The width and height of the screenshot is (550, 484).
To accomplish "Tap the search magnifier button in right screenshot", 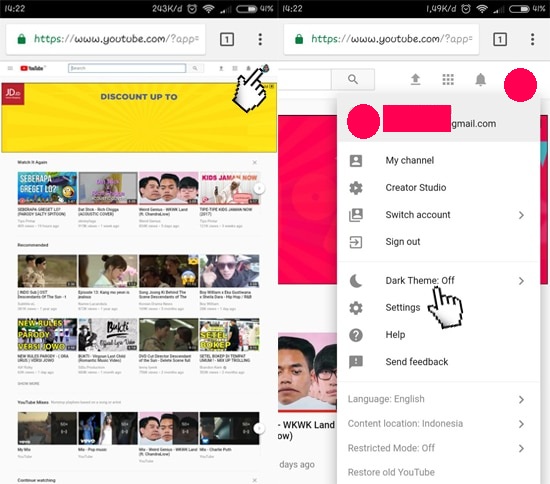I will [x=353, y=79].
